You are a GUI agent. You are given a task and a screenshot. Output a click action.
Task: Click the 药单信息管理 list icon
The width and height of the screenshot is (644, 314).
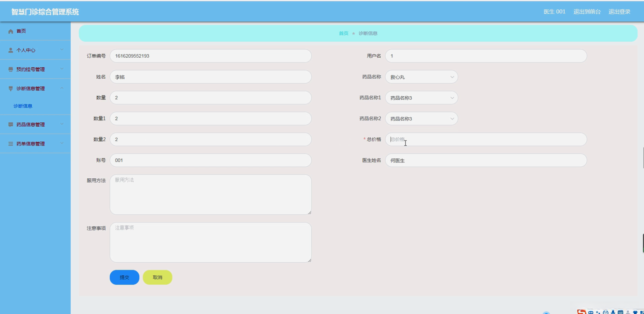(x=11, y=144)
